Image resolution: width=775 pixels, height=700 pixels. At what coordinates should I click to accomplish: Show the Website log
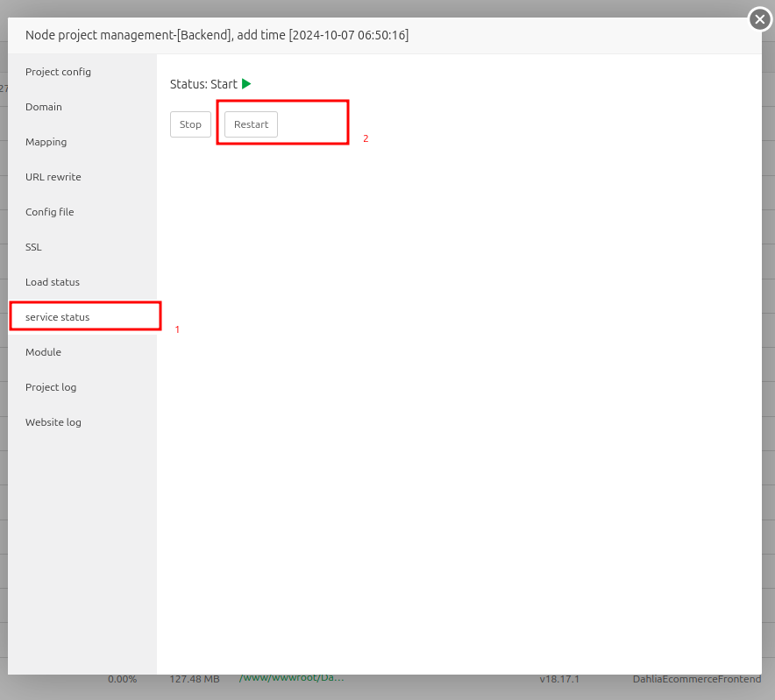[x=53, y=422]
